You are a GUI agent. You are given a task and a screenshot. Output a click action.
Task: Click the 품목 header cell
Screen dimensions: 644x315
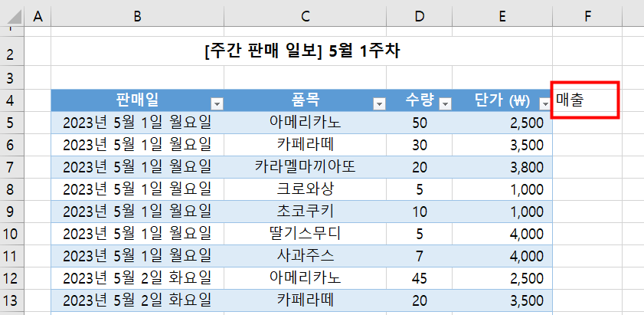click(306, 100)
